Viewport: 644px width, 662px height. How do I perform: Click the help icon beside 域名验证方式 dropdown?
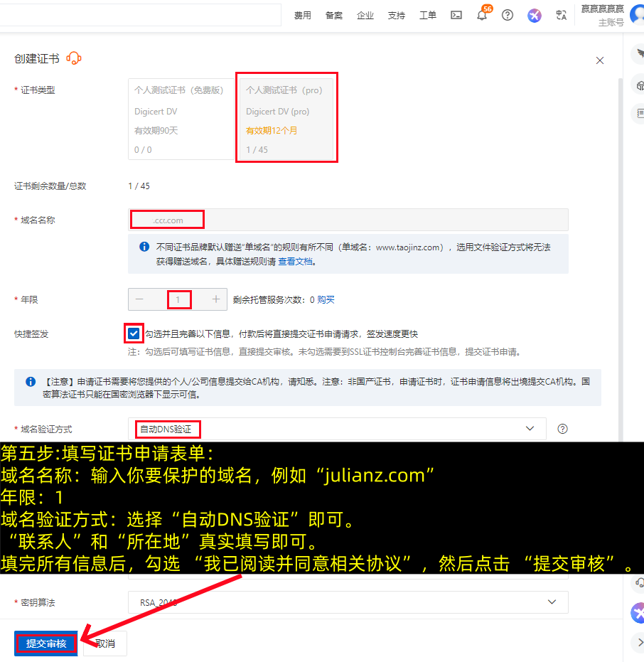point(562,429)
